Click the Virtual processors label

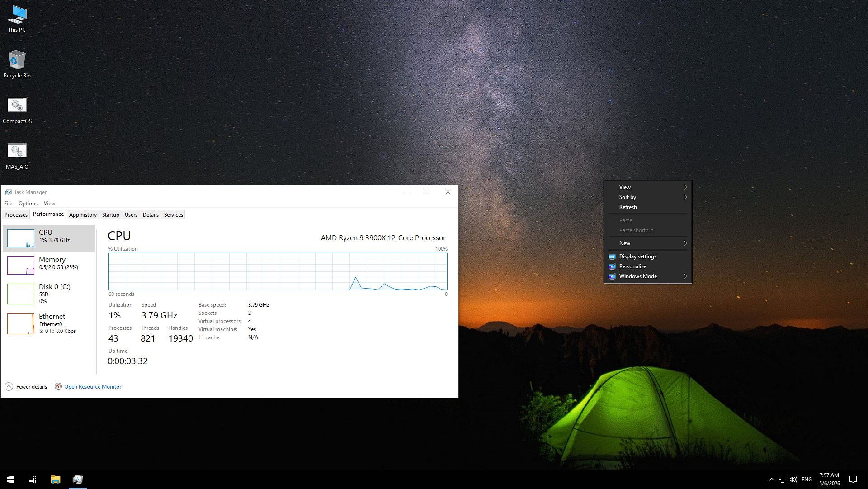[x=220, y=321]
